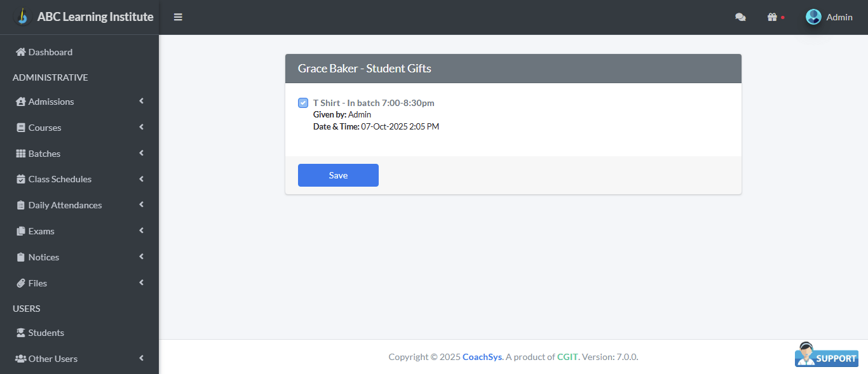Open the Daily Attendances menu item
This screenshot has width=868, height=374.
coord(65,205)
